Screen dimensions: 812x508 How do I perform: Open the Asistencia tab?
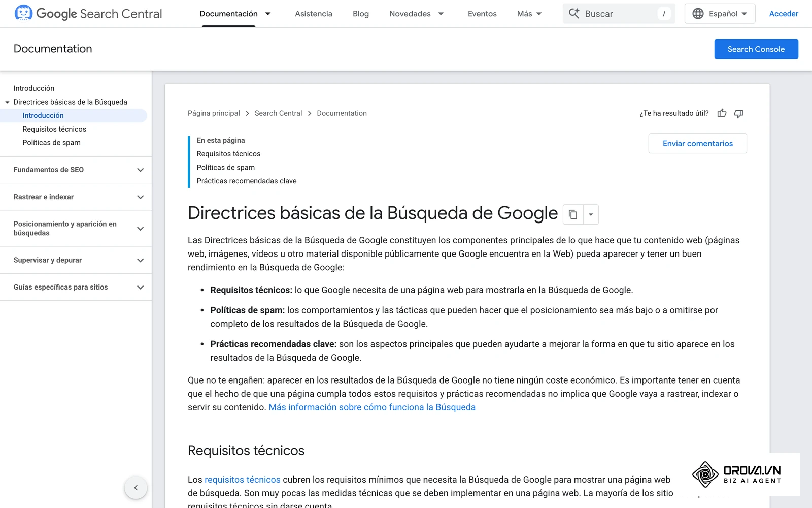coord(314,14)
